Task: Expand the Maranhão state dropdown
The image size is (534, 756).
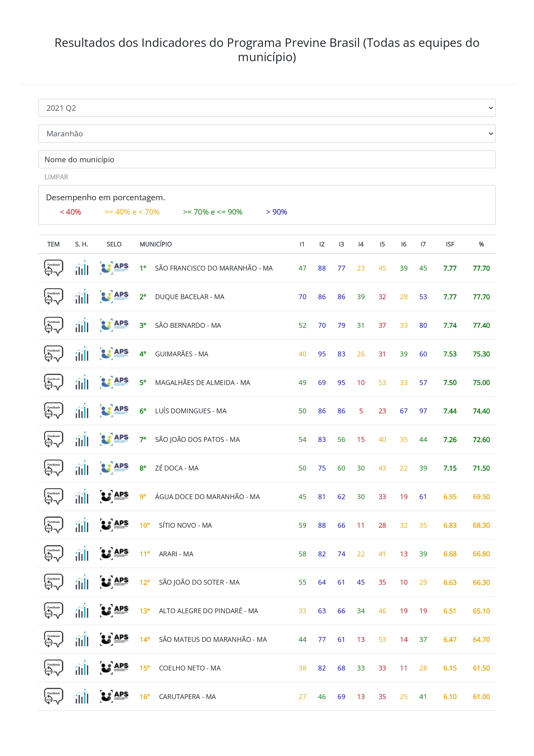Action: pos(266,134)
